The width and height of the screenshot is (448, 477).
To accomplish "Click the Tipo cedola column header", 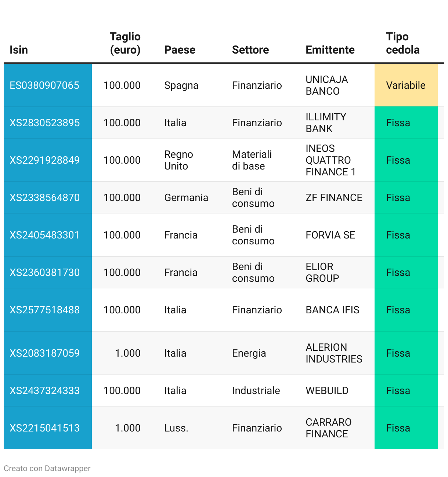I will tap(402, 43).
